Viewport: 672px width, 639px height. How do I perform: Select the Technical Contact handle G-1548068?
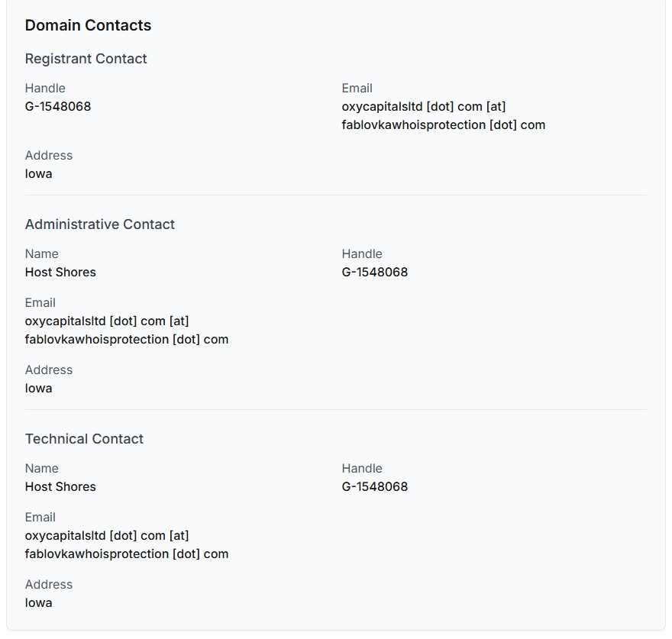click(x=375, y=486)
